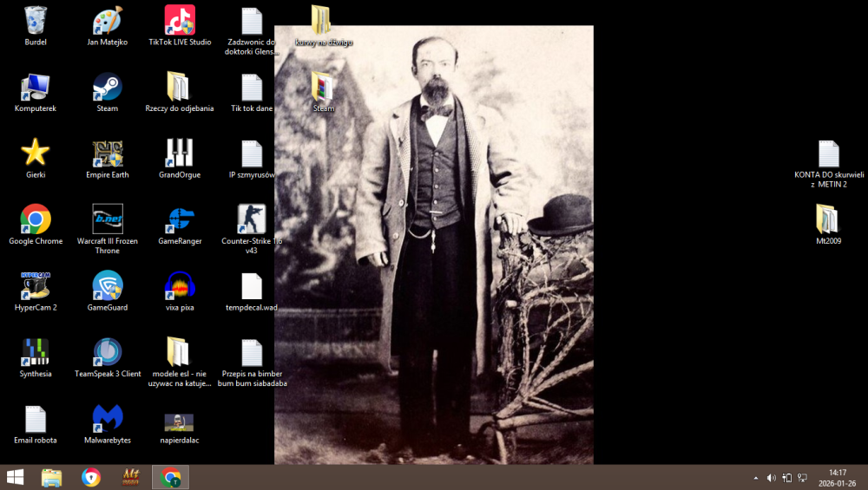This screenshot has height=490, width=868.
Task: Launch Malwarebytes shortcut
Action: click(x=108, y=418)
